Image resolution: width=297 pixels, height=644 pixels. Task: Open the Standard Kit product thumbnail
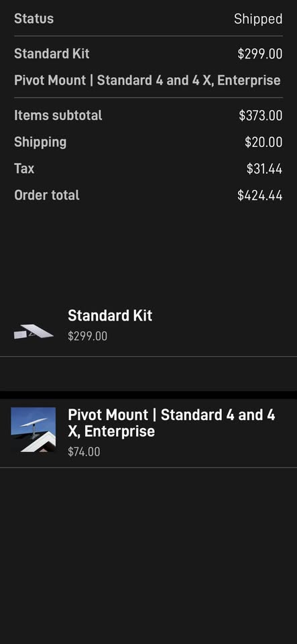[34, 331]
